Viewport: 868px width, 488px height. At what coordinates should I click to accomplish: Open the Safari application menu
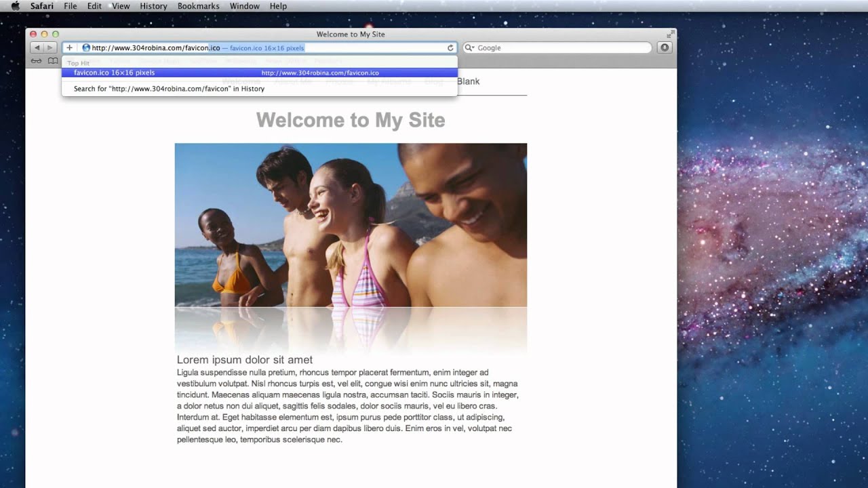coord(42,6)
